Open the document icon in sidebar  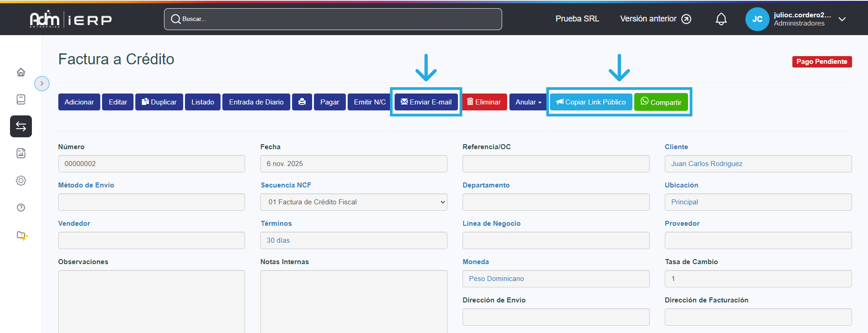pos(21,99)
